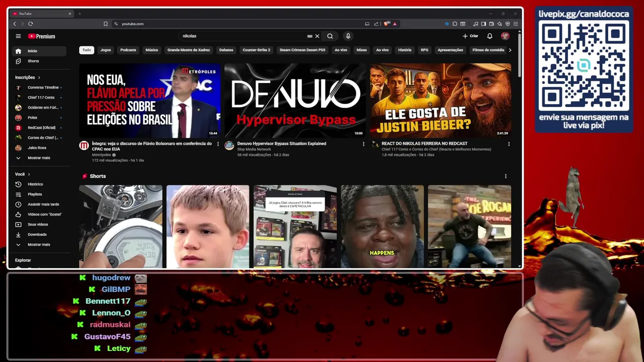644x362 pixels.
Task: Select the Counter-Strike 2 chip
Action: 257,50
